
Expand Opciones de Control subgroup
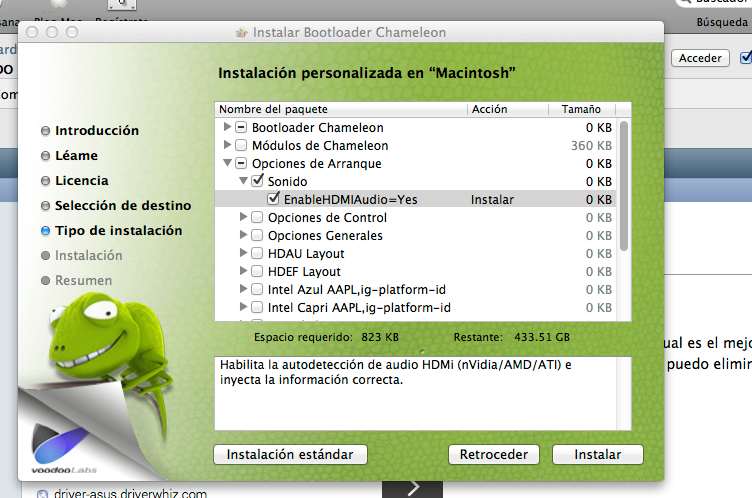click(244, 217)
